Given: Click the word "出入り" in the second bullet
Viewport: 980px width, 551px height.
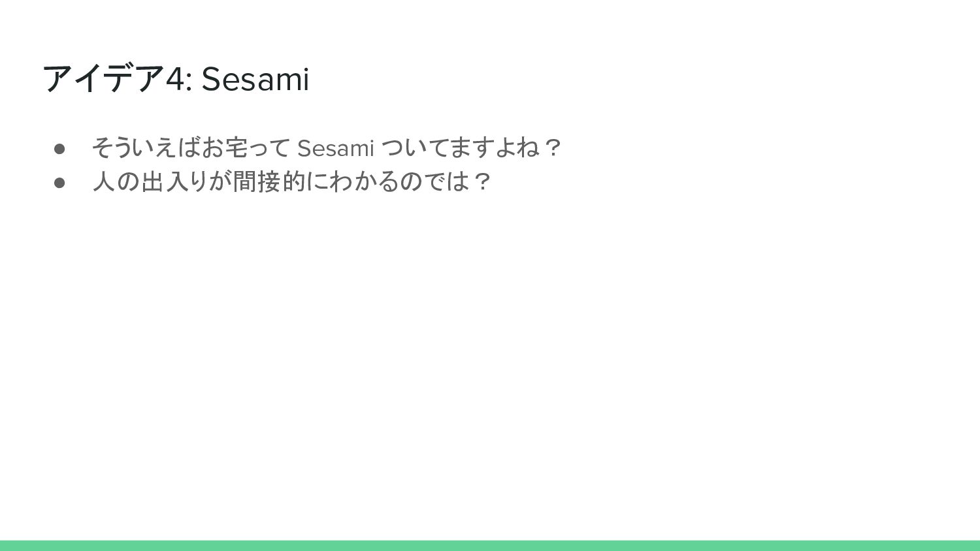Looking at the screenshot, I should tap(175, 181).
